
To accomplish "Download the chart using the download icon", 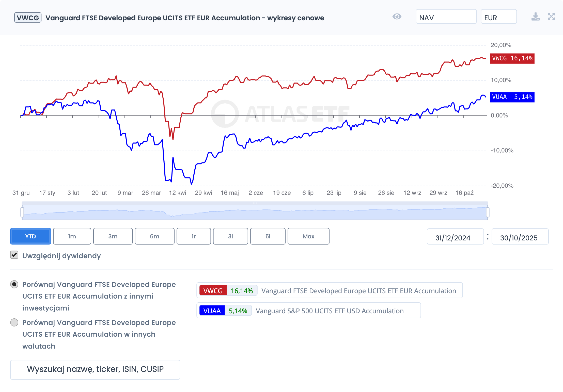I will tap(535, 17).
